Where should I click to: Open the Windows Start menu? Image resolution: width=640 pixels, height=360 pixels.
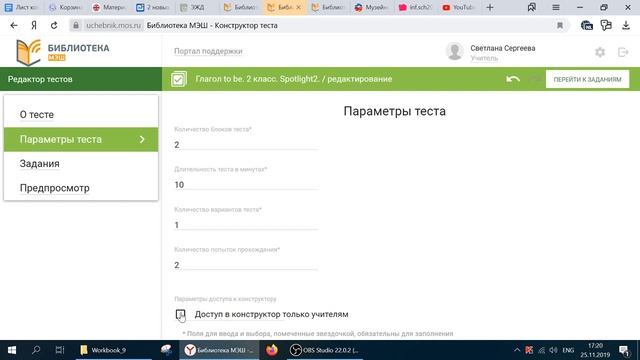click(x=12, y=350)
